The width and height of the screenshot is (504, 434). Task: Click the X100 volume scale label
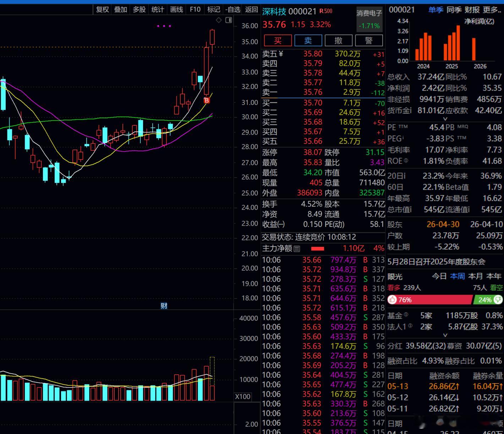click(x=243, y=396)
